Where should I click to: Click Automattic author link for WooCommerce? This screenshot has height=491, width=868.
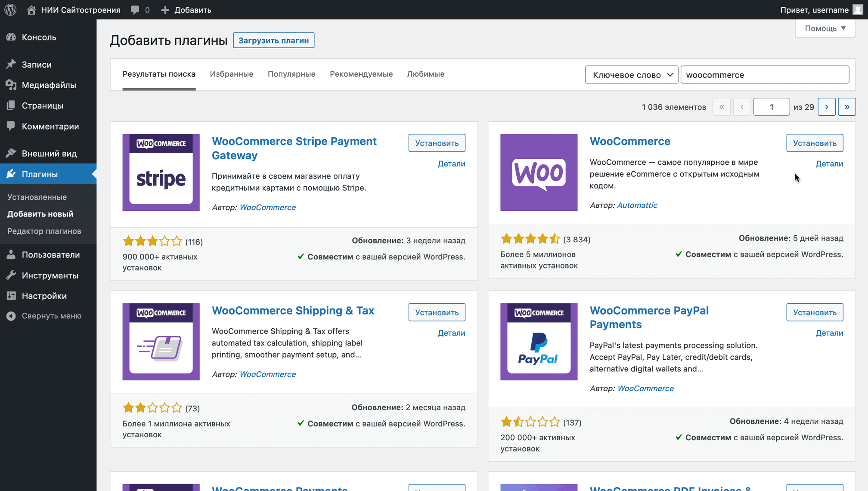[637, 205]
